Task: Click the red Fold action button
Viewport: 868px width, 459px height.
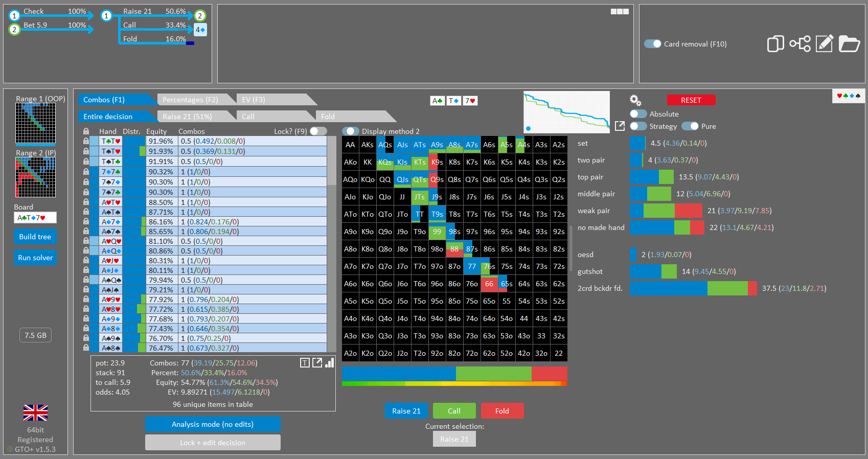Action: coord(502,411)
